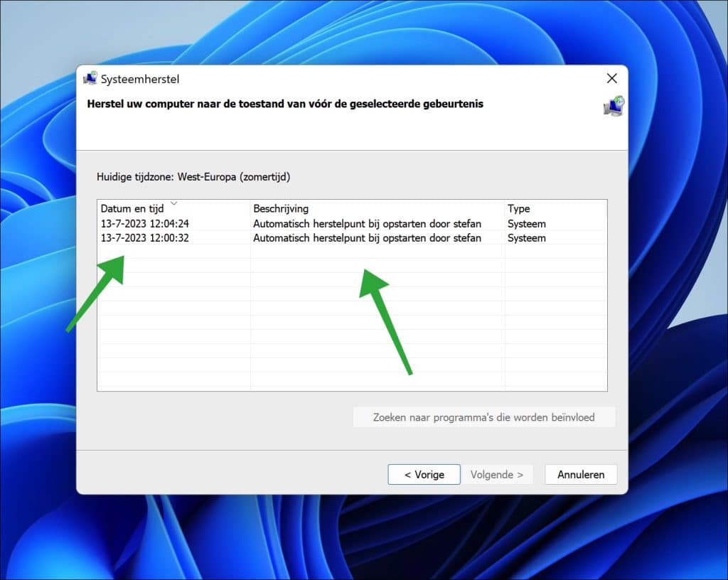Click the Volgende button
Viewport: 728px width, 580px height.
coord(498,474)
